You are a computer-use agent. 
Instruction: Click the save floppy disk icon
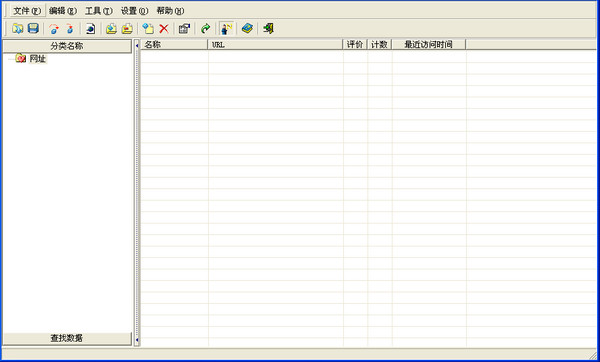click(34, 29)
